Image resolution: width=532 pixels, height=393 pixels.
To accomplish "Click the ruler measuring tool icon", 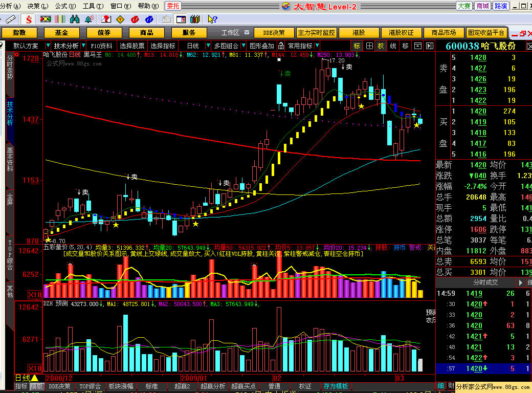I will [x=11, y=19].
